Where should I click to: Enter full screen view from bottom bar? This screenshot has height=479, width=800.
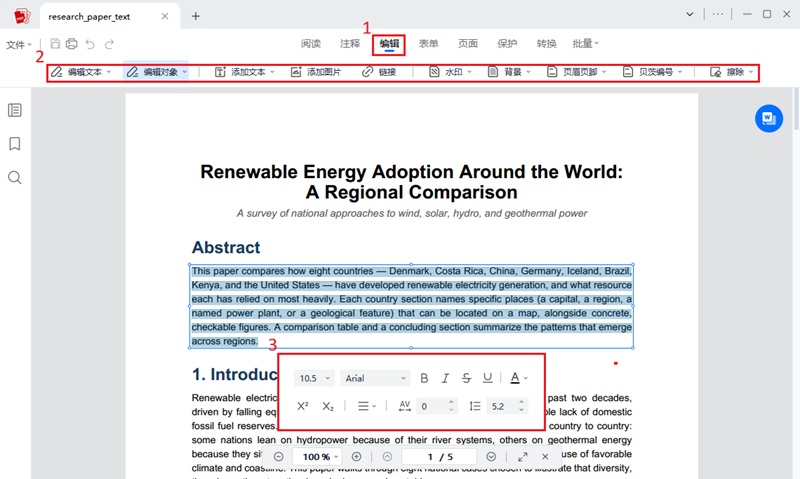point(522,457)
